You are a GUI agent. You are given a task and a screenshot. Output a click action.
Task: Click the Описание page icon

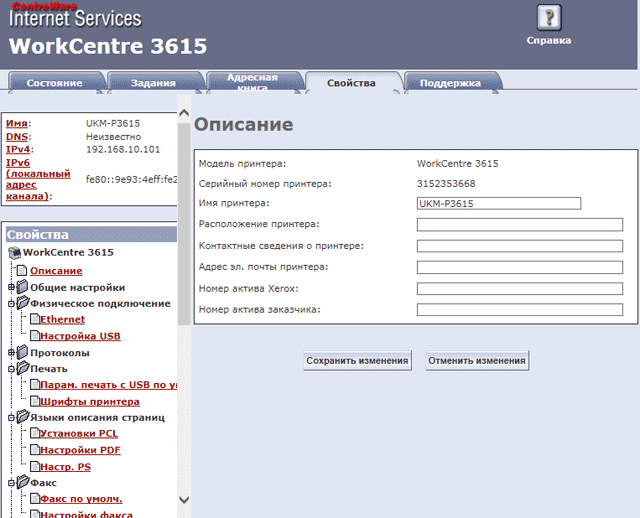click(22, 270)
